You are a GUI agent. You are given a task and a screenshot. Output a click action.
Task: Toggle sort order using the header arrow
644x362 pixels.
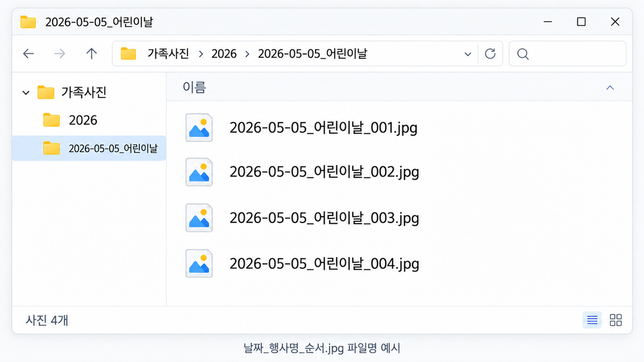coord(610,87)
